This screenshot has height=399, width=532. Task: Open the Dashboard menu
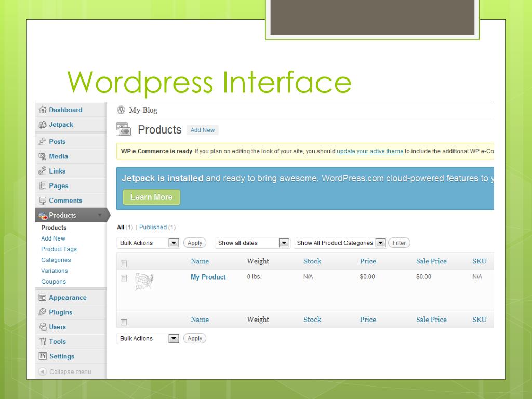pos(65,110)
